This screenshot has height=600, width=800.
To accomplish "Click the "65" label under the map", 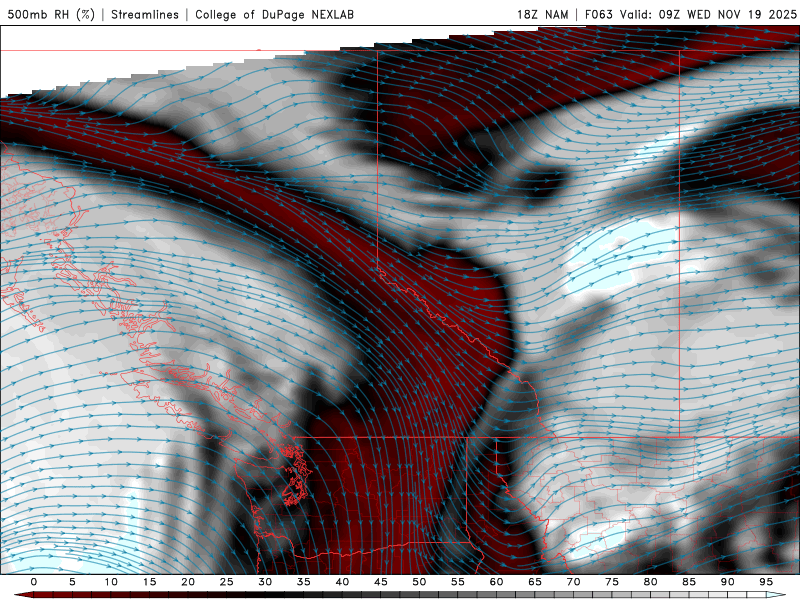I will coord(534,582).
